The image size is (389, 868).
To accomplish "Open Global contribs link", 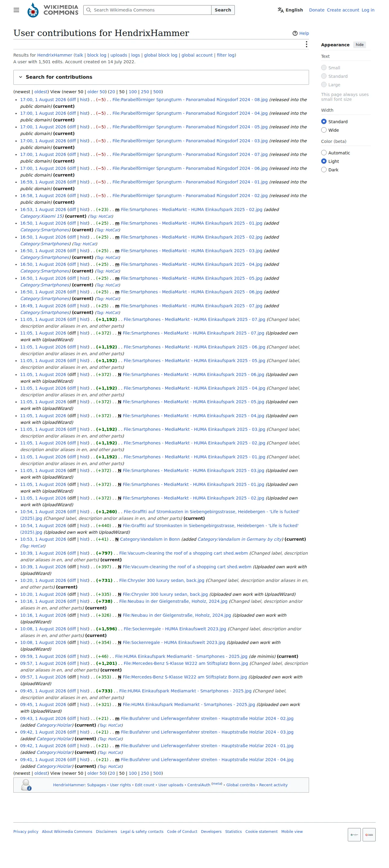I will [x=241, y=785].
